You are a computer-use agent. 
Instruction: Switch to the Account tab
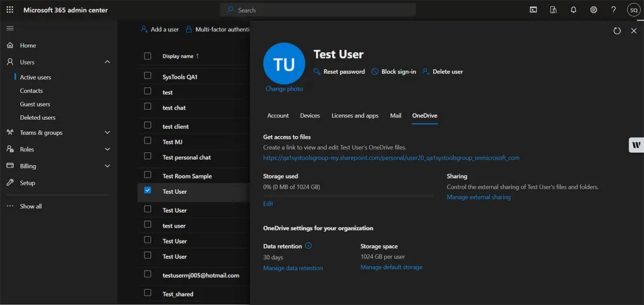pyautogui.click(x=278, y=116)
